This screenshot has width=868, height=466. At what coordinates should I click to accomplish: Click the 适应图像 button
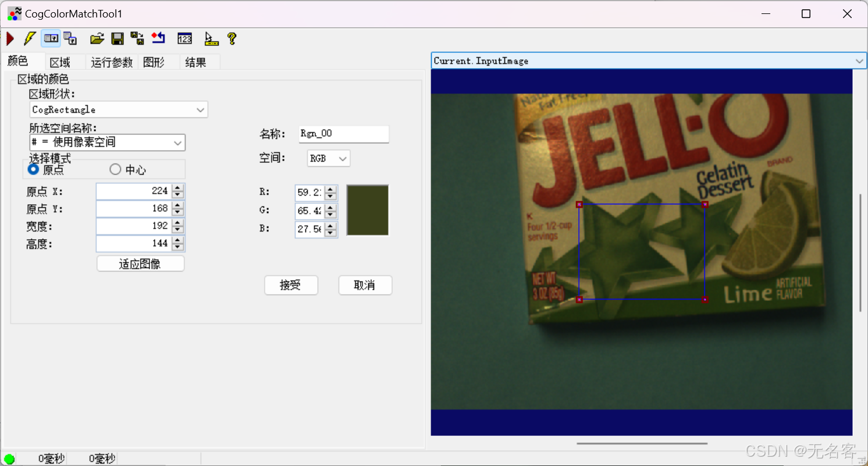click(x=140, y=264)
